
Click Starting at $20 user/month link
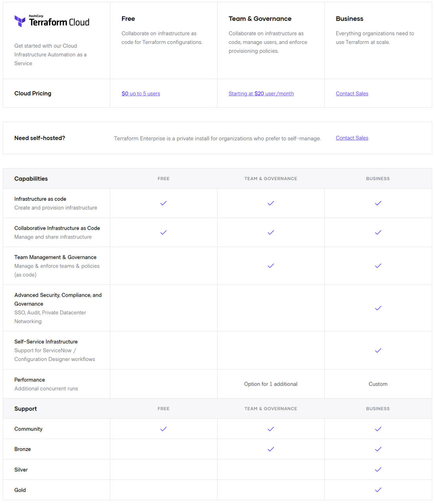click(x=261, y=93)
